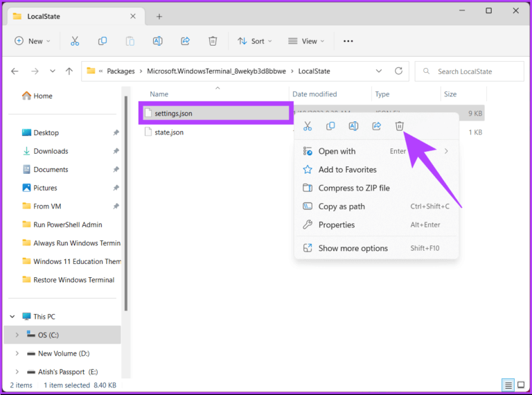Viewport: 532px width, 395px height.
Task: Click the Rename icon in the toolbar
Action: coord(157,41)
